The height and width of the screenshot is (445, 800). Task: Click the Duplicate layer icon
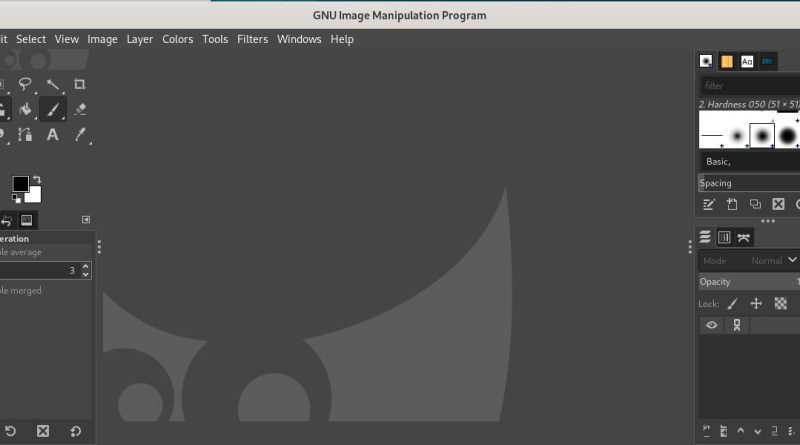tap(774, 432)
